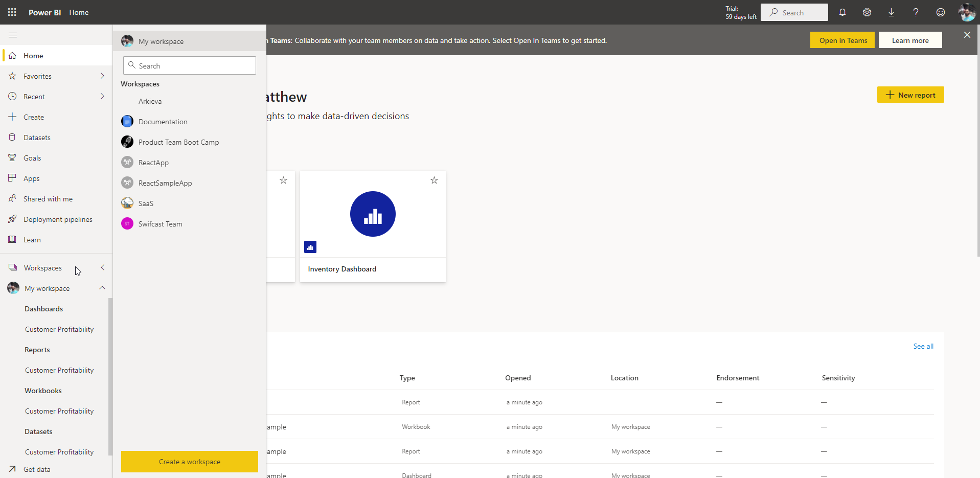
Task: Click the Workbooks heading in sidebar
Action: point(43,391)
